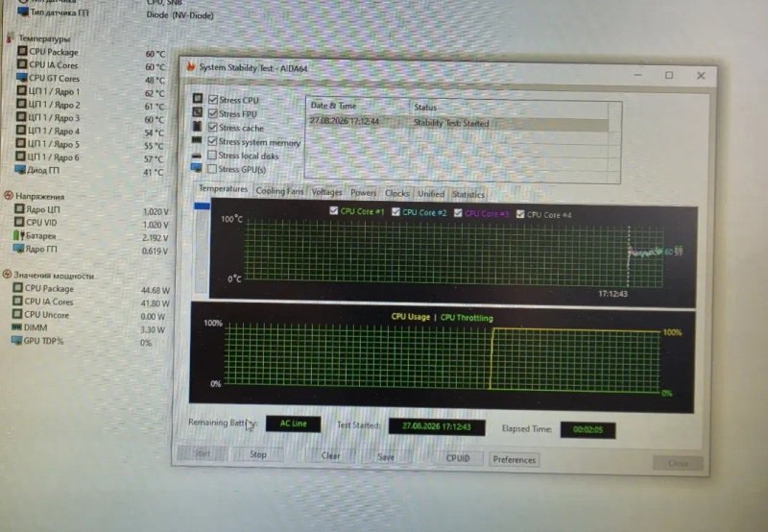Click the disk icon beside Stress local disks
Image resolution: width=768 pixels, height=532 pixels.
[x=197, y=155]
